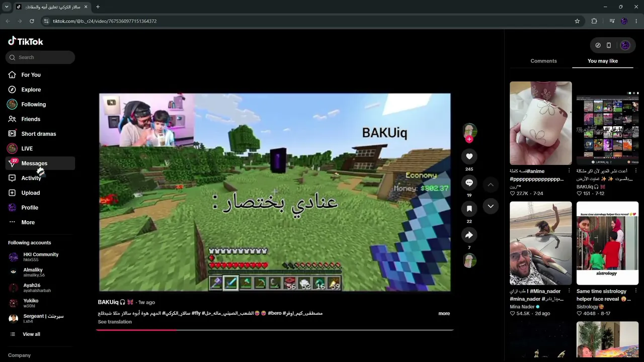Screen dimensions: 644x362
Task: Click the TikTok logo
Action: (26, 41)
